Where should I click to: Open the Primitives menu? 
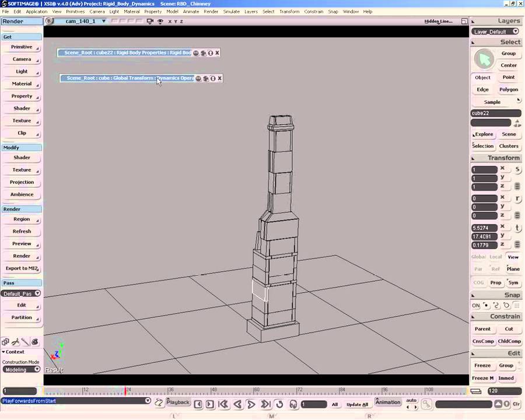click(x=75, y=12)
